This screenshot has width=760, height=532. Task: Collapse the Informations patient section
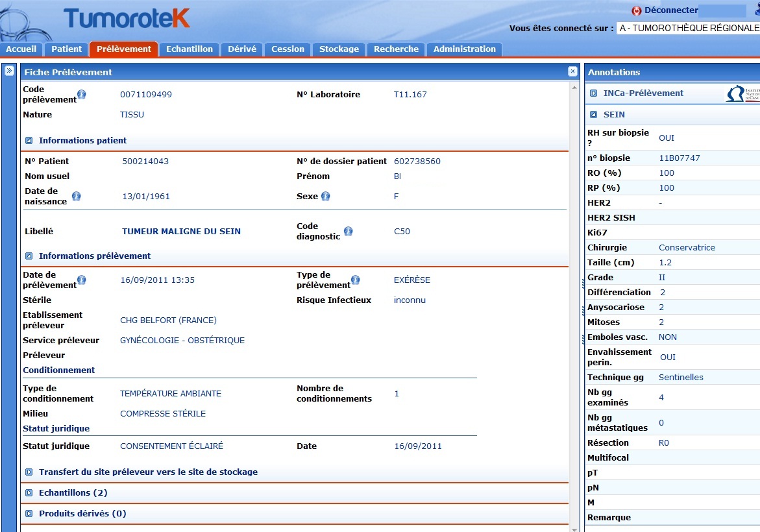(x=29, y=141)
